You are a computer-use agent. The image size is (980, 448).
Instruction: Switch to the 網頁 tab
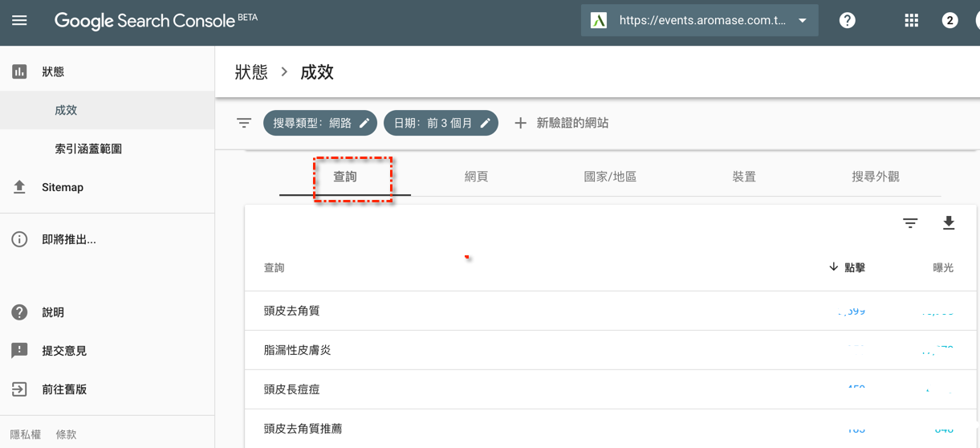(x=476, y=177)
